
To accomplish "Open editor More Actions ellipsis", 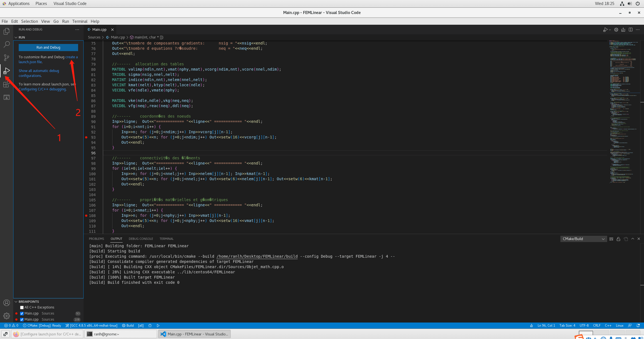I will coord(638,30).
